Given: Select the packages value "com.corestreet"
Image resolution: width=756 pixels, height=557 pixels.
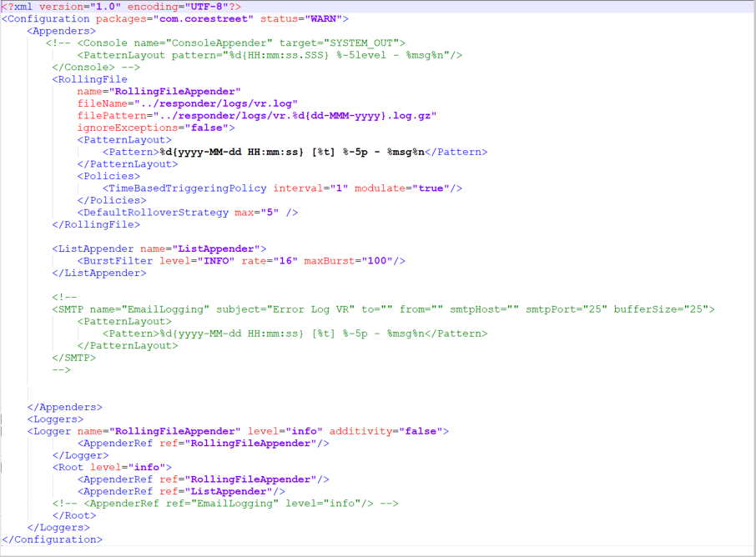Looking at the screenshot, I should click(204, 19).
